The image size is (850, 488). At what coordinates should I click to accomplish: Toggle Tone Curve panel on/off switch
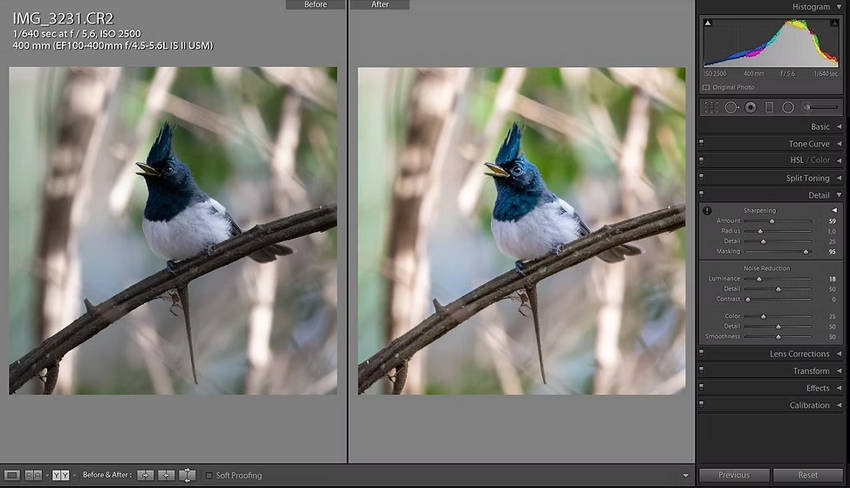click(x=701, y=143)
